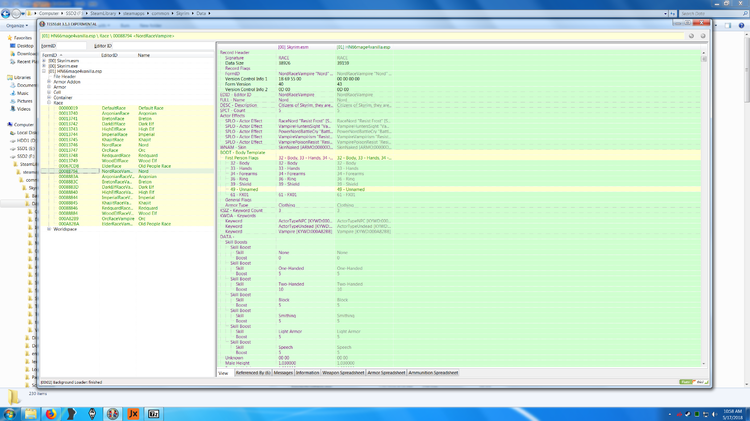
Task: Select the OrcRace record 00013747
Action: click(127, 150)
